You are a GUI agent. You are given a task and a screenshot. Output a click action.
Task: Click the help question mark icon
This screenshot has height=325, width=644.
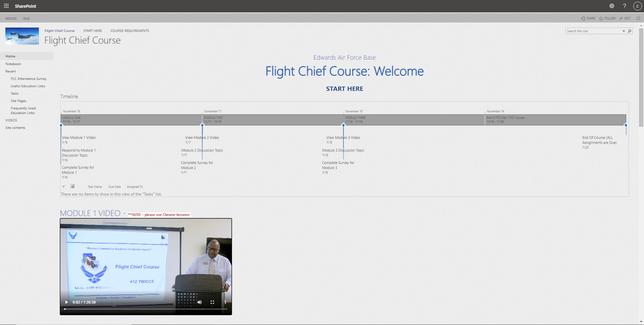click(624, 6)
